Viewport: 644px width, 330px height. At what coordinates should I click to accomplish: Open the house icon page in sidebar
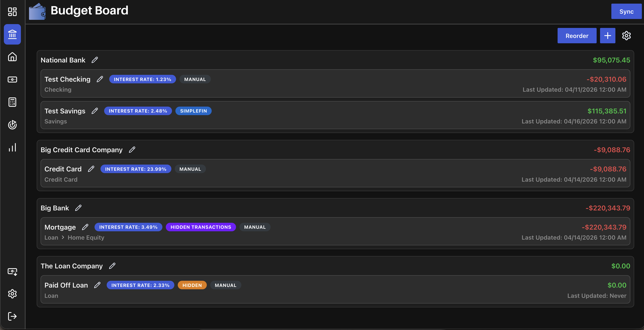click(12, 57)
